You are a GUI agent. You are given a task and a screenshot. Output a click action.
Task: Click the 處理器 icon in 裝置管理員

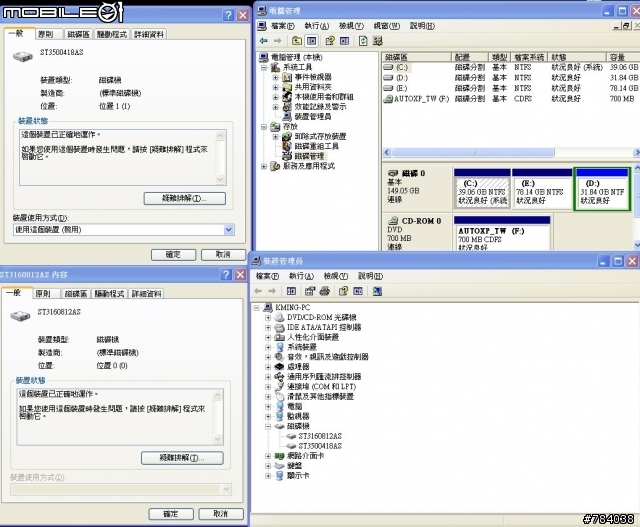(x=280, y=367)
